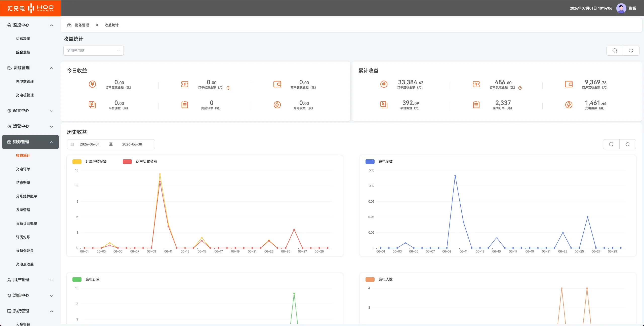644x326 pixels.
Task: Go to 充电点收益 page
Action: [25, 264]
